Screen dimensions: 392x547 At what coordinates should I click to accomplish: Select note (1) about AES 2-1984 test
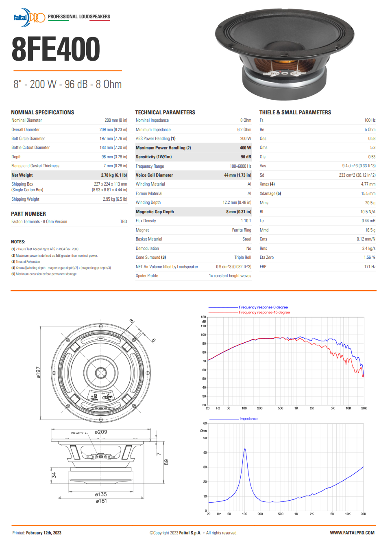(x=45, y=249)
